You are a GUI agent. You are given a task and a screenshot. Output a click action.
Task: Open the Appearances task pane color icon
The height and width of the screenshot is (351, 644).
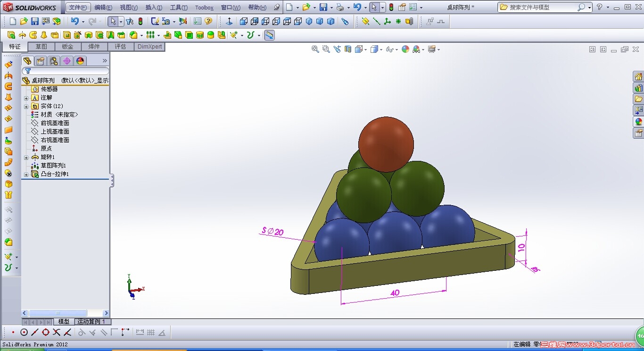(638, 122)
